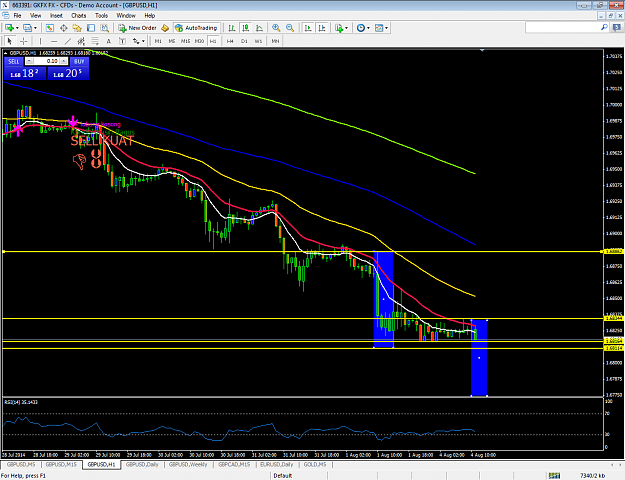Select the Cursor arrow tool
Viewport: 625px width, 480px height.
click(10, 41)
